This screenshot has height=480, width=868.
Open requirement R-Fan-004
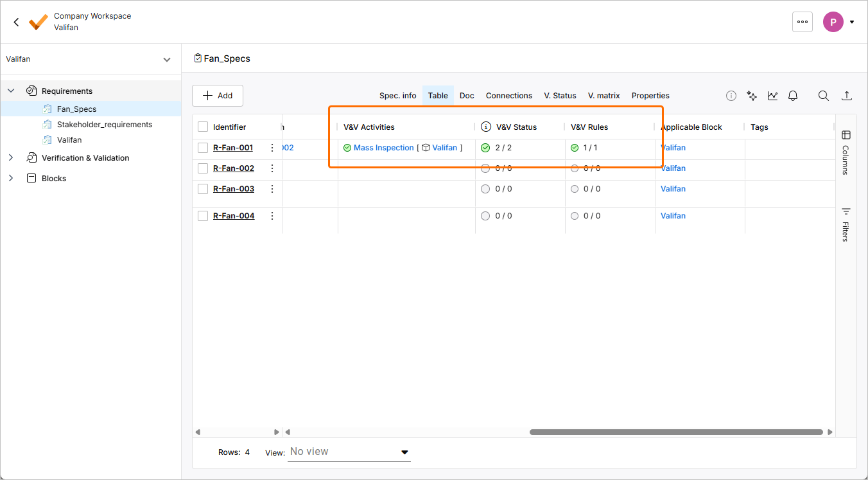pyautogui.click(x=234, y=216)
